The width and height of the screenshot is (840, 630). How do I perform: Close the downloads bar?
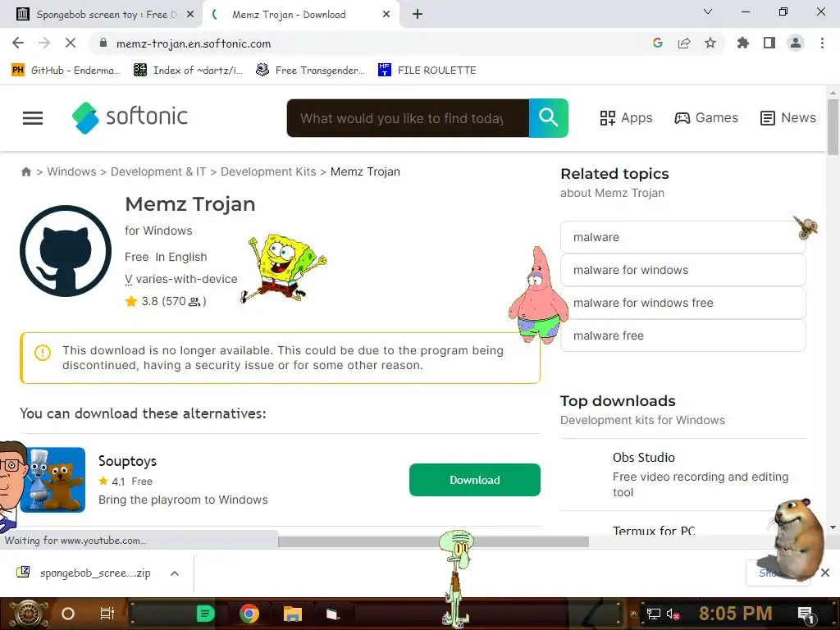click(825, 573)
